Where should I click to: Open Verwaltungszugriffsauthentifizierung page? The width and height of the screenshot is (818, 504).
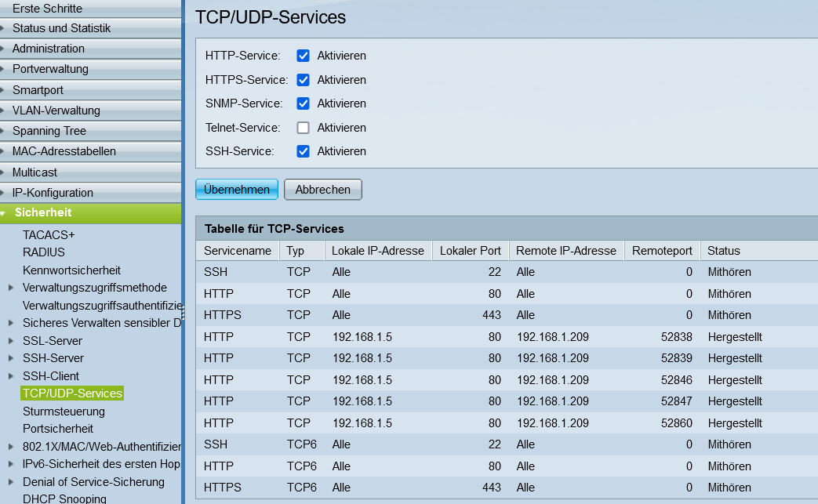(x=102, y=306)
